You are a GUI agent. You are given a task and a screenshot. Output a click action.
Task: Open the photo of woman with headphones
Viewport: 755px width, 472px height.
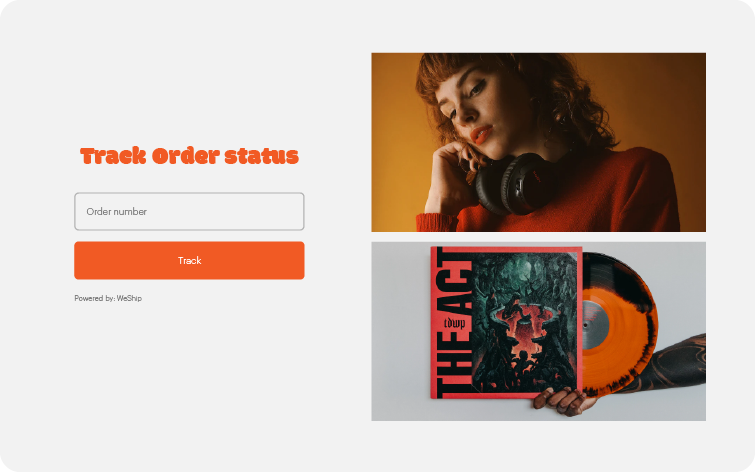pyautogui.click(x=538, y=142)
